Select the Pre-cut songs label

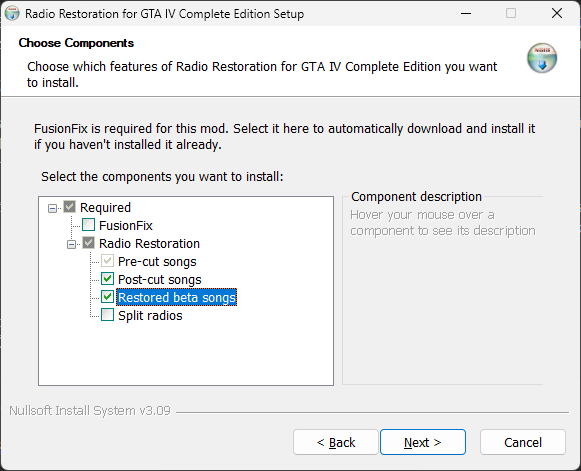point(157,262)
